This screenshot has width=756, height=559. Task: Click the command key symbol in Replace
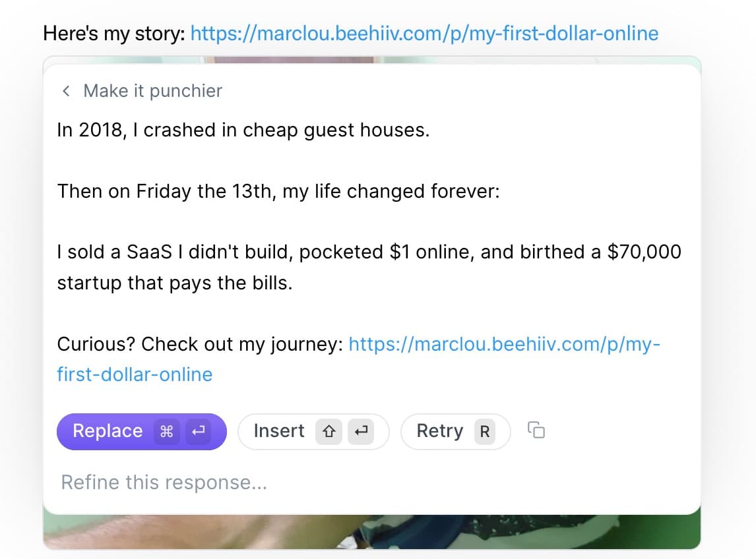tap(166, 431)
